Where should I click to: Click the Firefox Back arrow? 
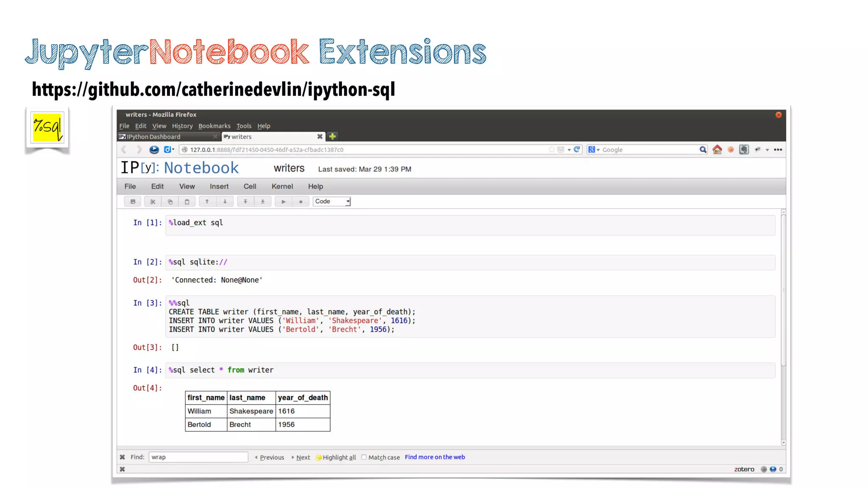point(124,150)
